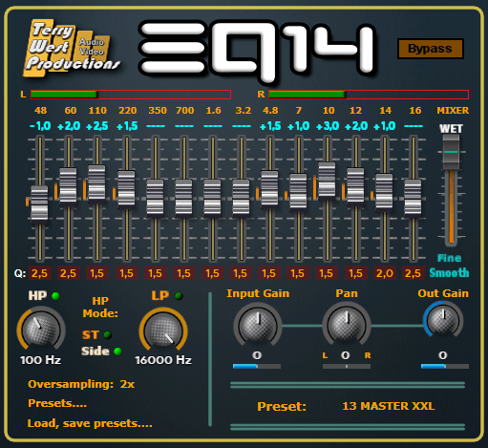The image size is (488, 448).
Task: Click the 60 Hz band slider handle
Action: (x=68, y=187)
